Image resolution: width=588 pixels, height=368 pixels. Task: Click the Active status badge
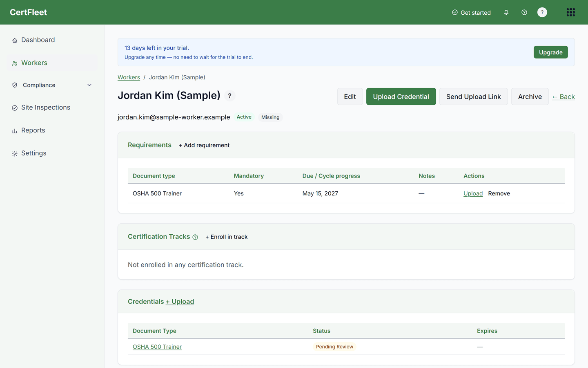tap(244, 117)
